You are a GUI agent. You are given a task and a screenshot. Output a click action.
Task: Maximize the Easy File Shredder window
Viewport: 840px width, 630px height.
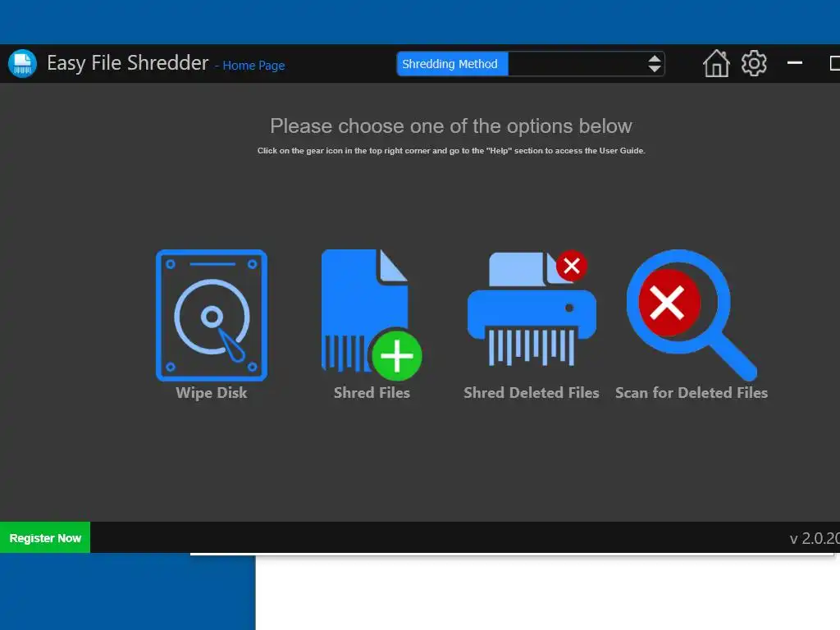834,63
